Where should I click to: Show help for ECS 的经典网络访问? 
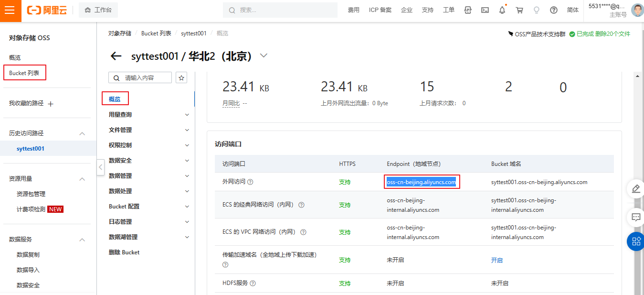click(301, 205)
